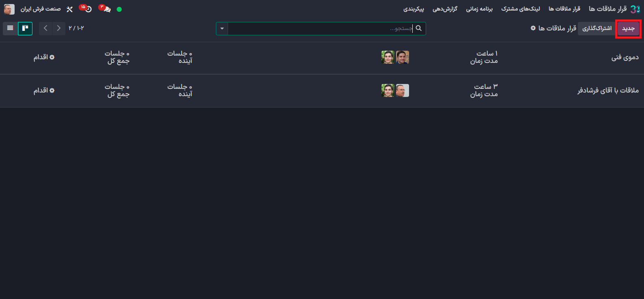Open اقدام gear on ملاقات با آقای فرشادفر row
644x299 pixels.
pyautogui.click(x=44, y=90)
